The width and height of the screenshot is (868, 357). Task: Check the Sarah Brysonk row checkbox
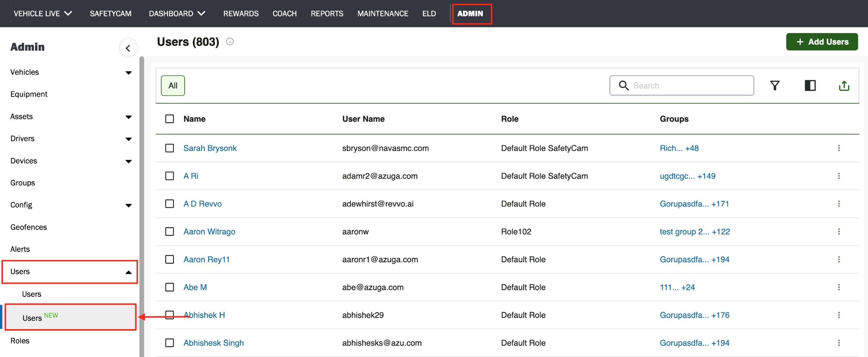pyautogui.click(x=169, y=148)
